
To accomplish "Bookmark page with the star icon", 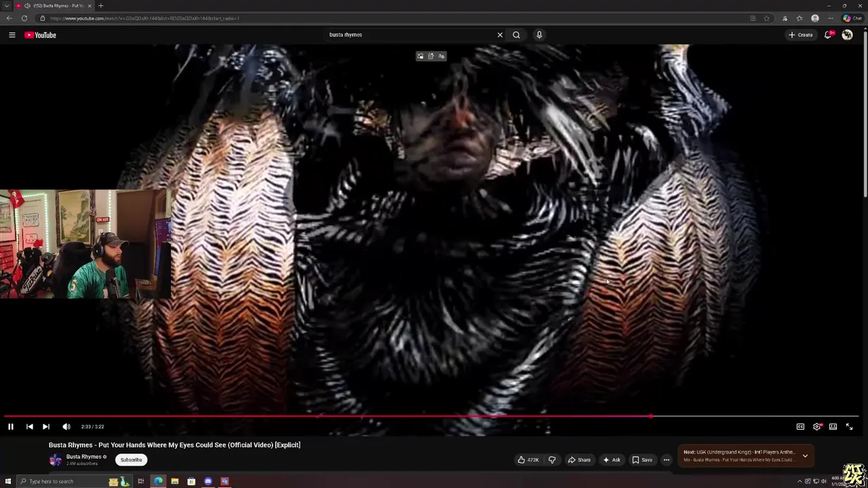I will click(766, 18).
